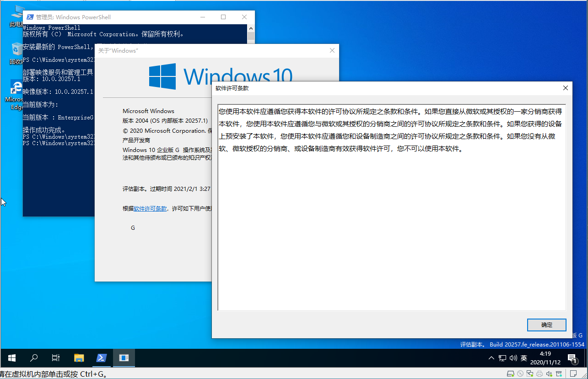Click the Show Desktop sliver on the taskbar
This screenshot has height=379, width=588.
coord(586,358)
